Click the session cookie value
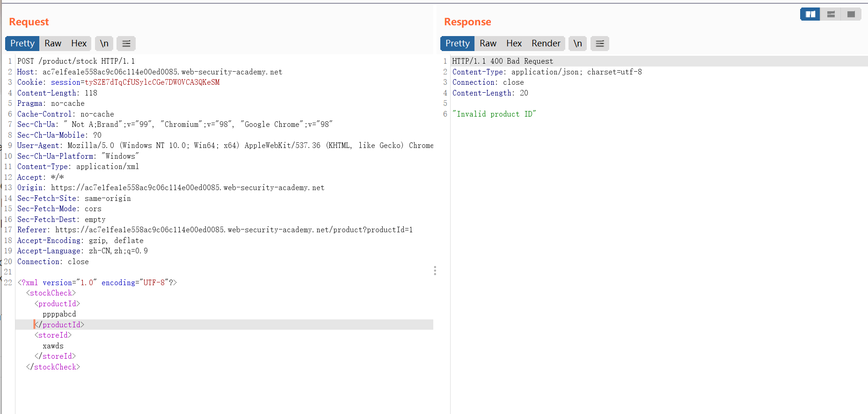Screen dimensions: 868x414 click(x=152, y=82)
